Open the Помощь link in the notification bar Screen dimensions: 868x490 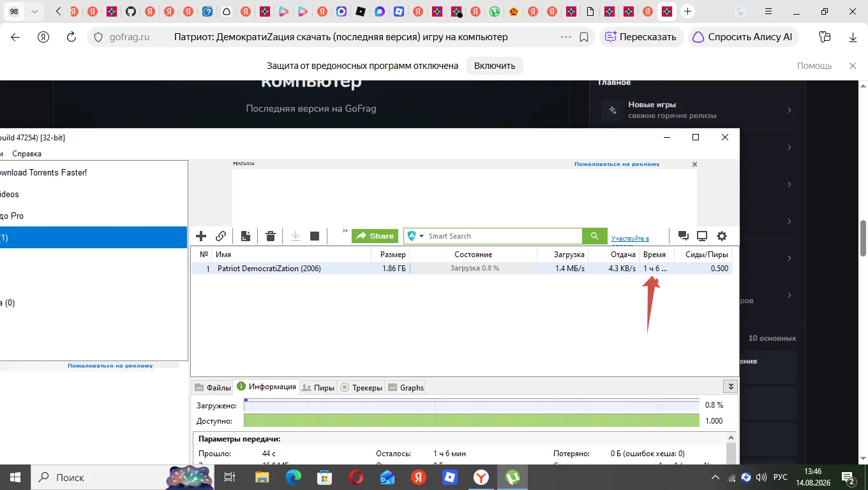point(814,66)
